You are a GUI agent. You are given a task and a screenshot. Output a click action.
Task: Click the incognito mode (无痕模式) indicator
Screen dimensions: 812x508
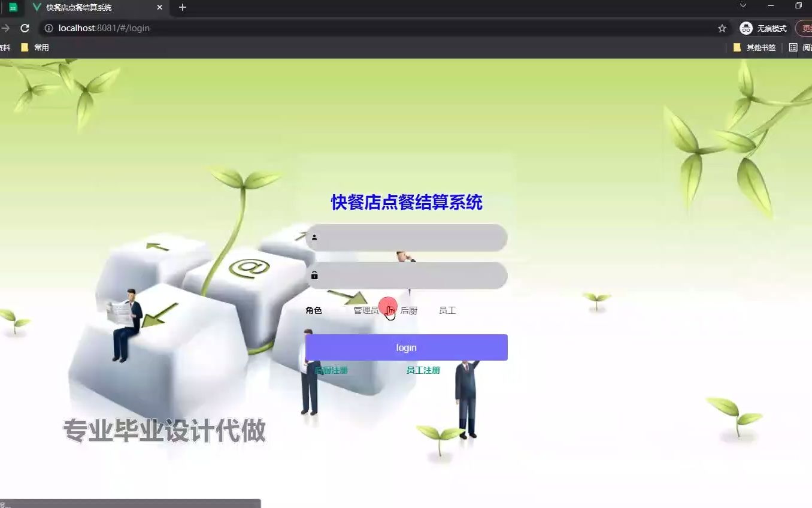[763, 28]
